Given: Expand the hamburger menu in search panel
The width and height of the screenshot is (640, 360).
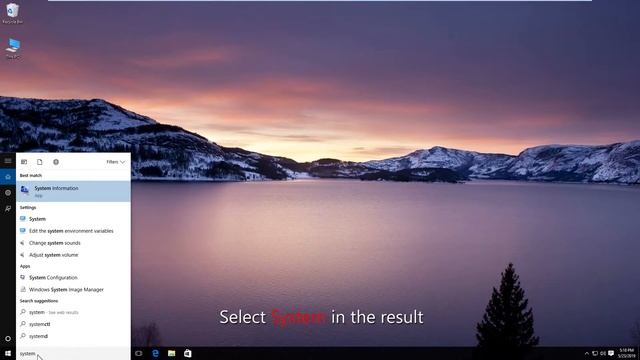Looking at the screenshot, I should click(8, 161).
